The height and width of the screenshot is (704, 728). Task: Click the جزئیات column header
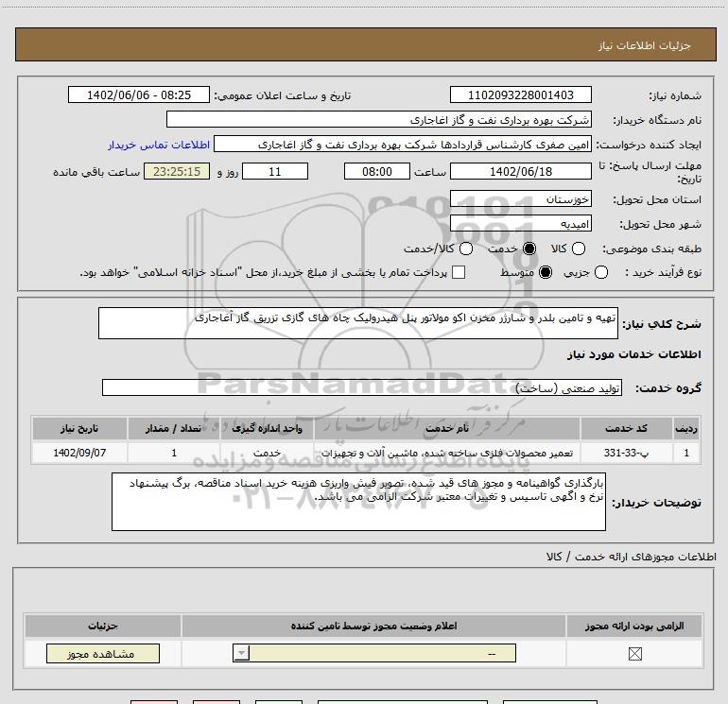tap(103, 626)
